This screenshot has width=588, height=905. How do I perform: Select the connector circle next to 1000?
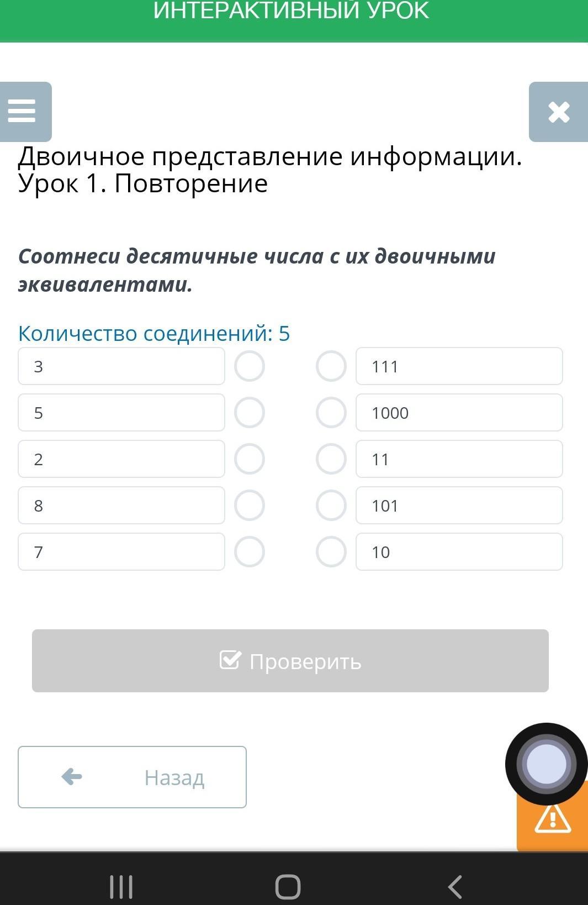pyautogui.click(x=331, y=413)
